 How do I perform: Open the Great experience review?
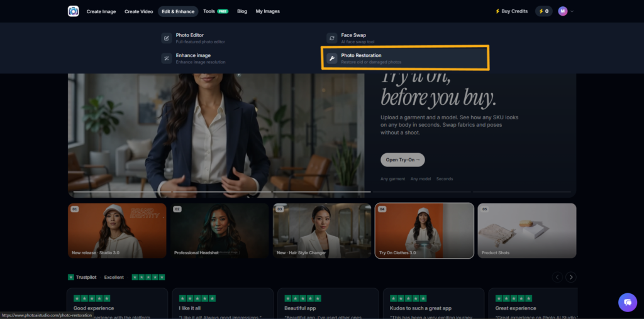click(x=533, y=303)
